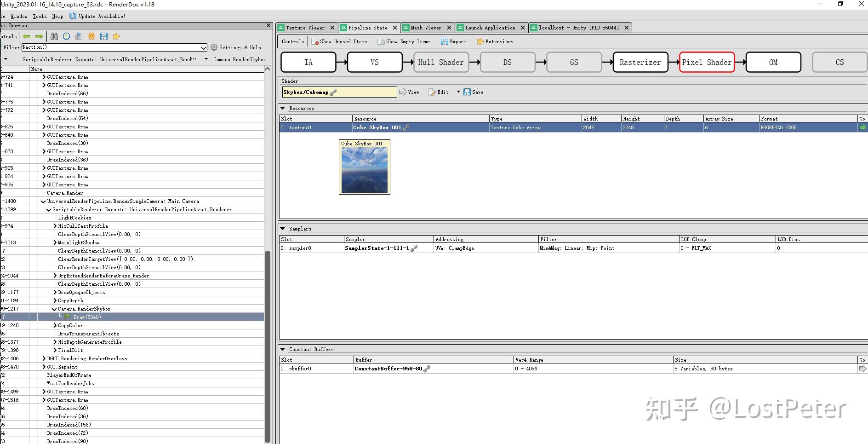Close the localhost Unity tab

coord(627,28)
